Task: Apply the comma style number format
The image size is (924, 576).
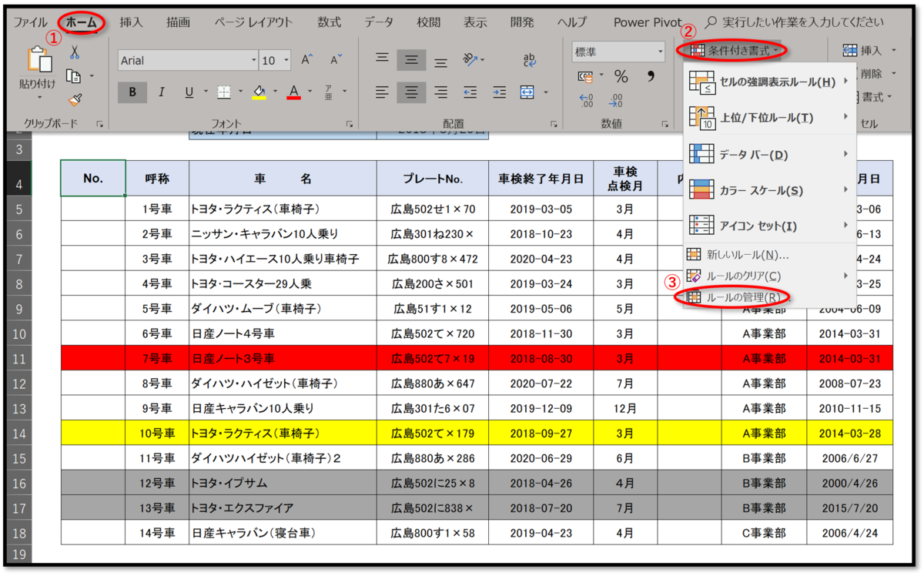Action: tap(651, 76)
